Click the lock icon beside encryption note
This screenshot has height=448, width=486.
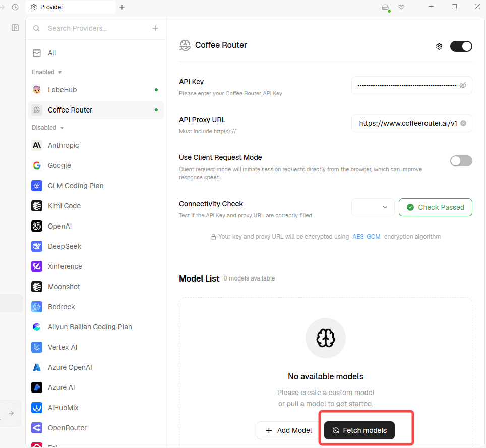pos(213,237)
